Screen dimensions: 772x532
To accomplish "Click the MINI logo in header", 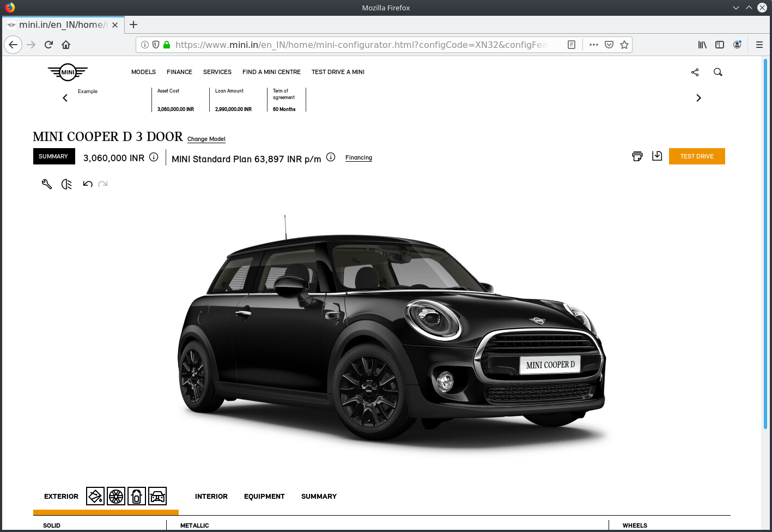I will click(68, 72).
